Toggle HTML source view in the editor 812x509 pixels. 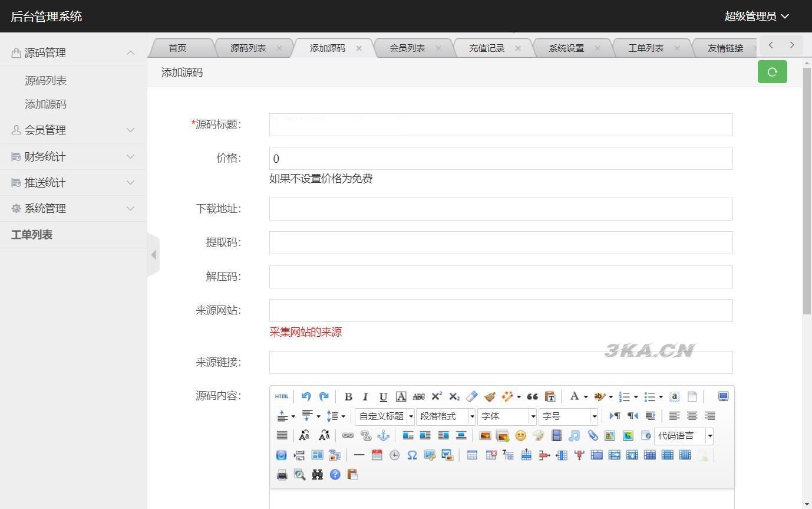point(282,396)
